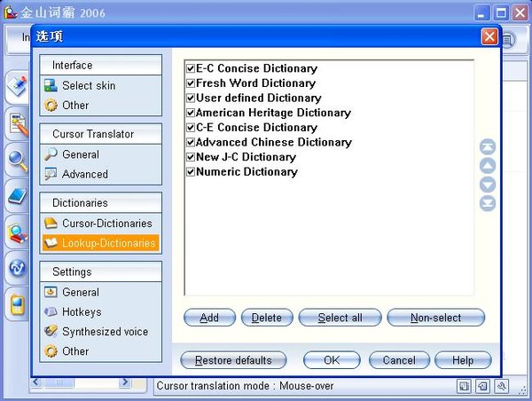This screenshot has width=532, height=401.
Task: Toggle American Heritage Dictionary checkbox
Action: 191,113
